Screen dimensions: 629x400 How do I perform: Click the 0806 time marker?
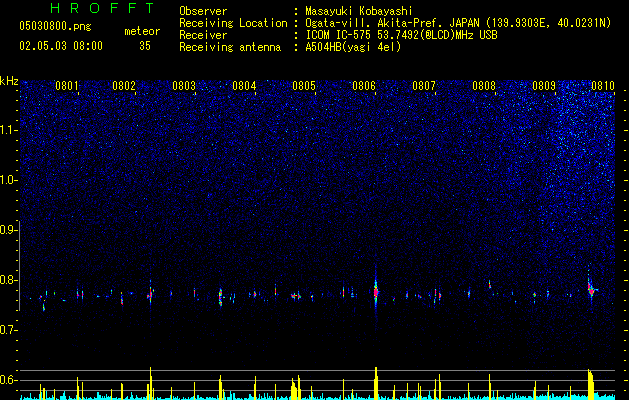point(364,86)
